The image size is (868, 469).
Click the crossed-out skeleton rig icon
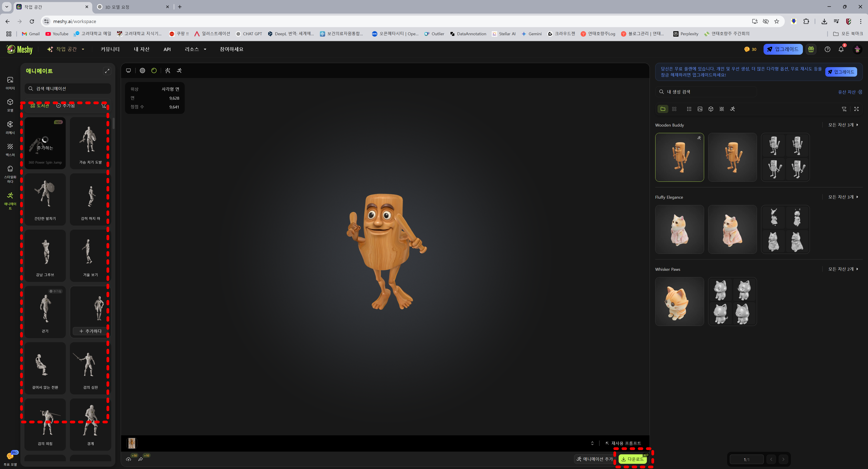pyautogui.click(x=168, y=71)
